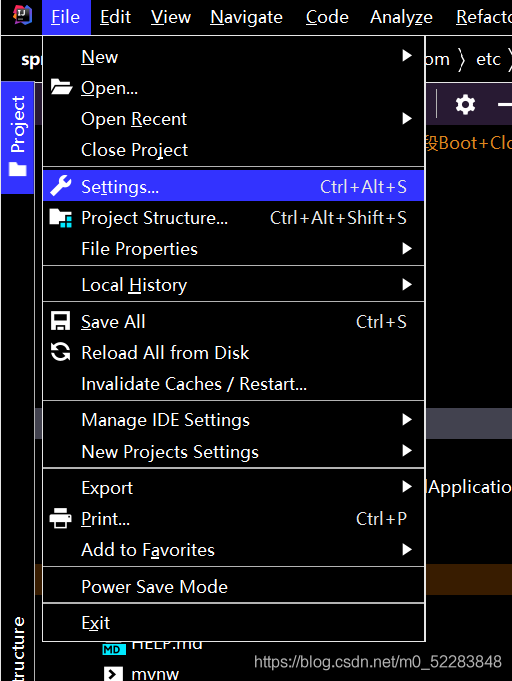The width and height of the screenshot is (512, 681).
Task: Click the printer icon beside Print...
Action: coord(60,519)
